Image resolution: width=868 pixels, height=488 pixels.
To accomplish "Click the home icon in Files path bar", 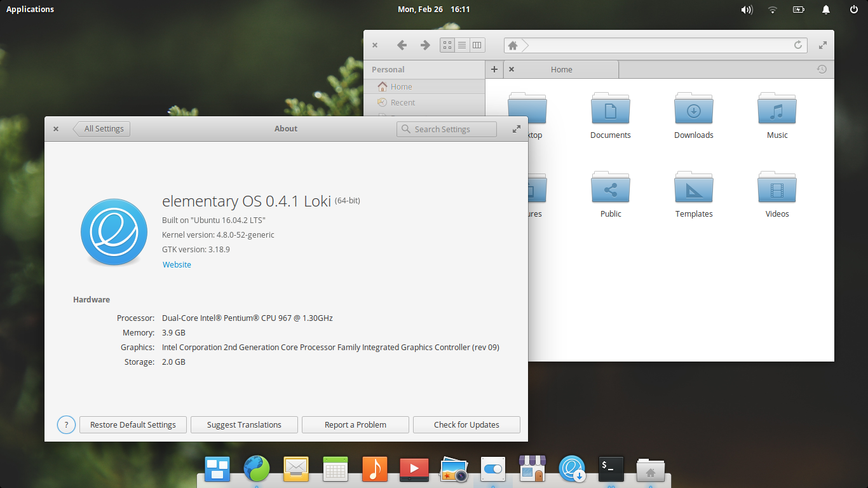I will coord(513,45).
